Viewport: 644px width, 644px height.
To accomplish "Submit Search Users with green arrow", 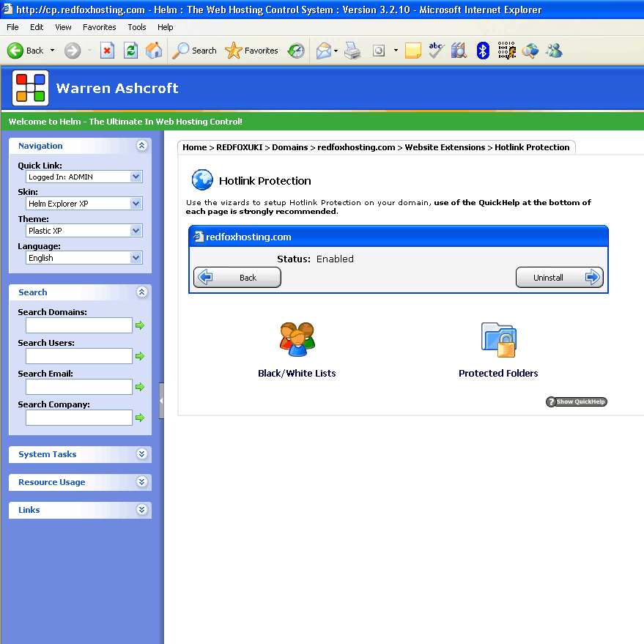I will point(140,356).
